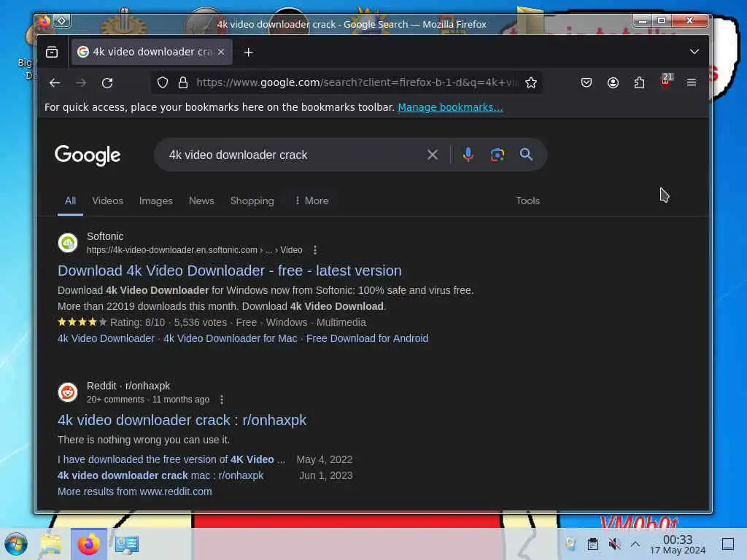Open the Reddit result options menu
This screenshot has width=747, height=560.
222,400
